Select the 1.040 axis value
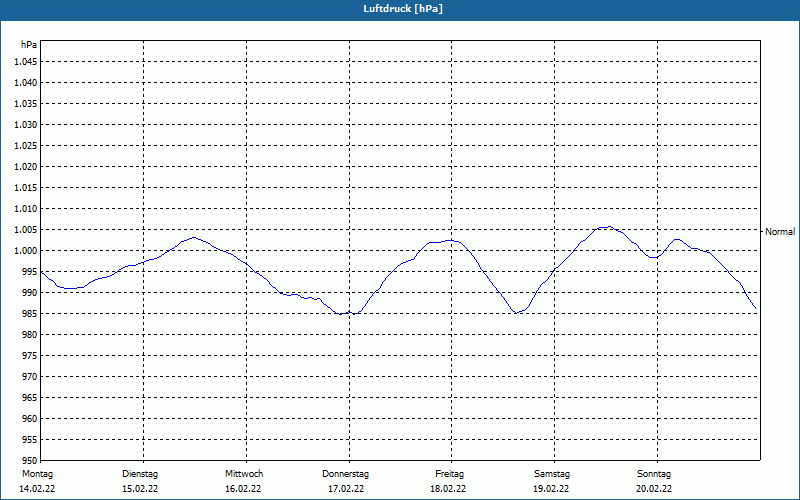 (x=26, y=83)
